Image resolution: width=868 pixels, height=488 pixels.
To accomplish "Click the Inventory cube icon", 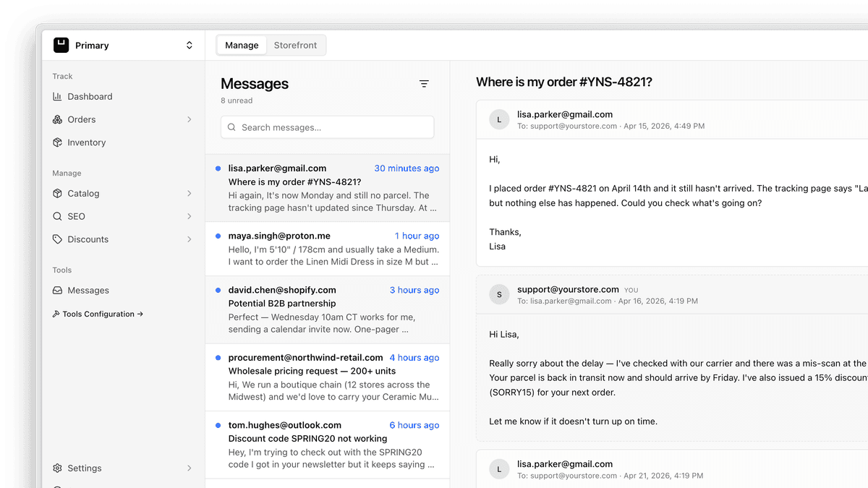I will (58, 143).
